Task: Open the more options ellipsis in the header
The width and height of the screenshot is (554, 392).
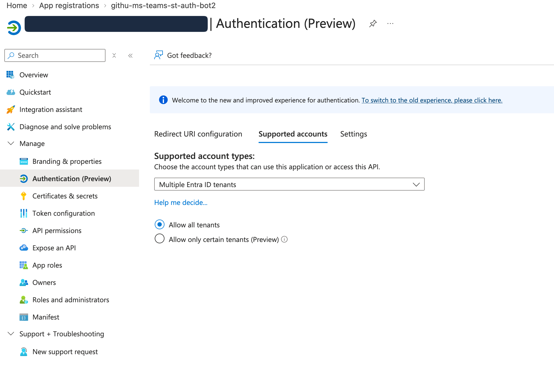Action: click(x=390, y=24)
